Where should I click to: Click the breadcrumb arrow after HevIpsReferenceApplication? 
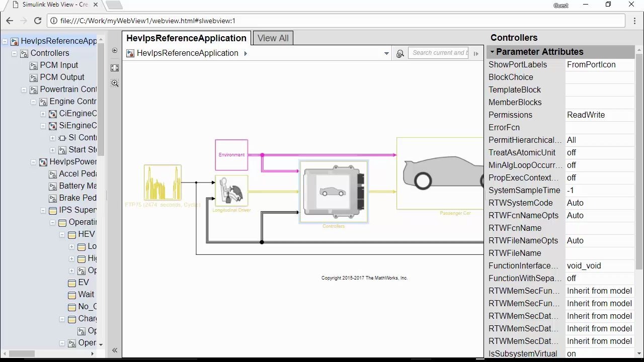pos(246,53)
